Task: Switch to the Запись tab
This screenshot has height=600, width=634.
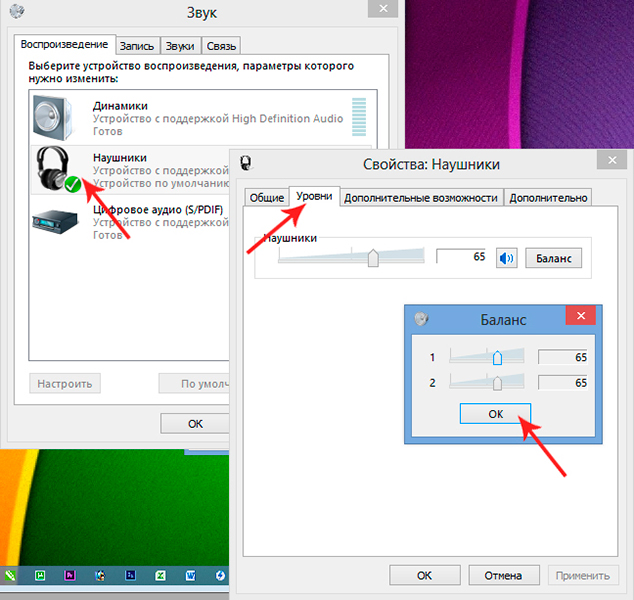Action: click(136, 46)
